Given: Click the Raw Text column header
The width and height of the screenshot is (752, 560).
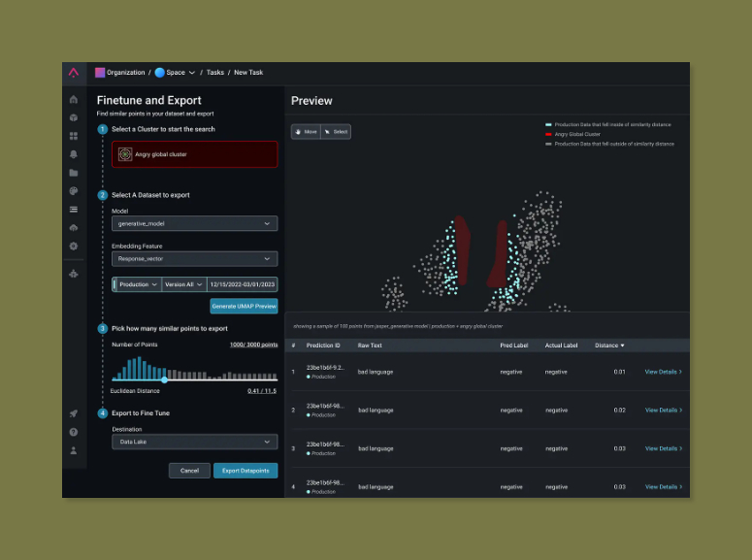Looking at the screenshot, I should 370,345.
